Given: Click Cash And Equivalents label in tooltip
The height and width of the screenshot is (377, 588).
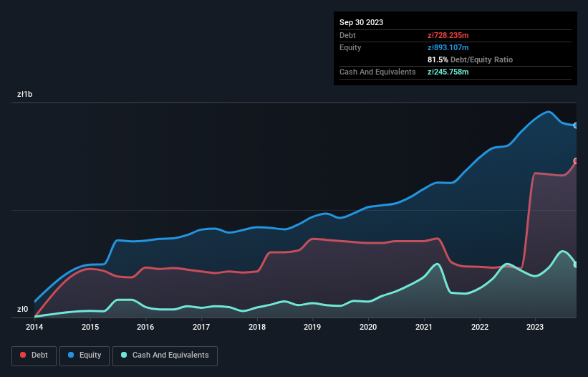Looking at the screenshot, I should click(x=377, y=72).
